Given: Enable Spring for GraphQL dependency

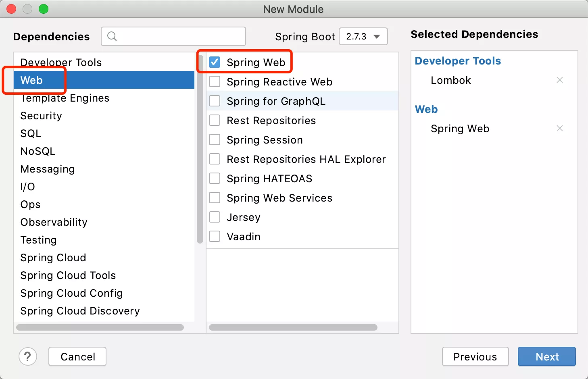Looking at the screenshot, I should click(215, 101).
